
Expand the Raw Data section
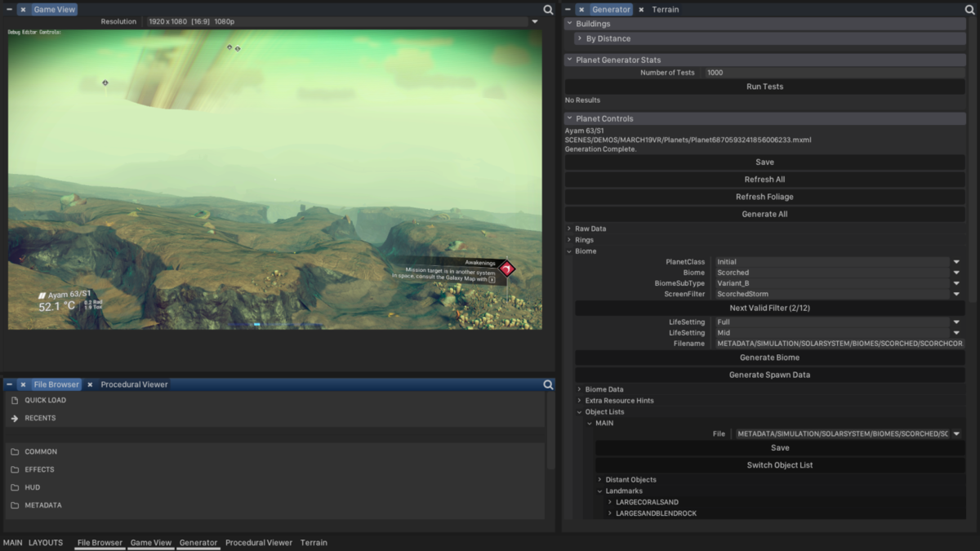pyautogui.click(x=590, y=229)
